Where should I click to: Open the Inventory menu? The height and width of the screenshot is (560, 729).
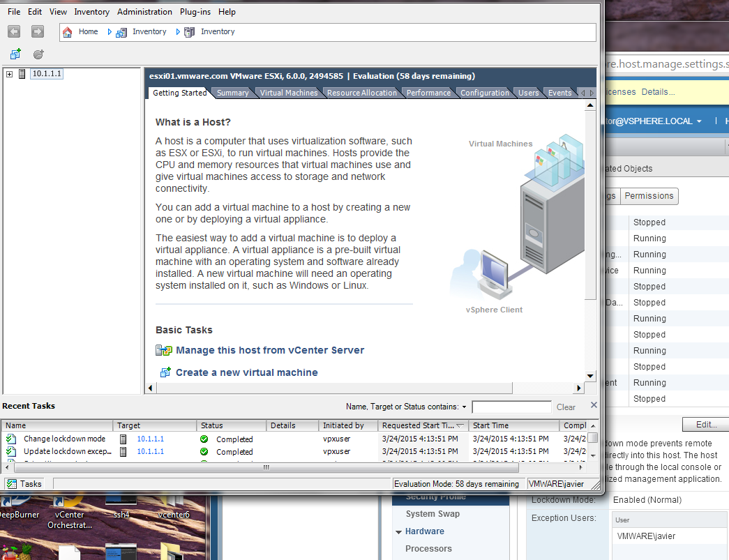click(92, 12)
